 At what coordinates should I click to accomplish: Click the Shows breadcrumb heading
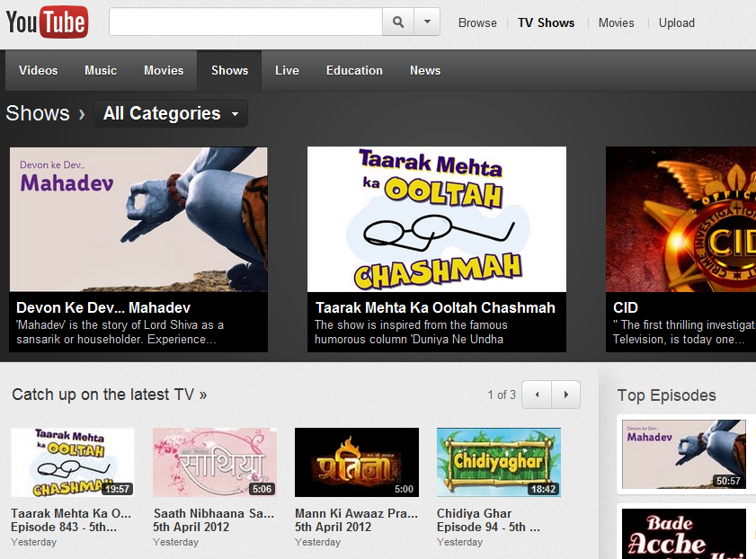click(38, 113)
